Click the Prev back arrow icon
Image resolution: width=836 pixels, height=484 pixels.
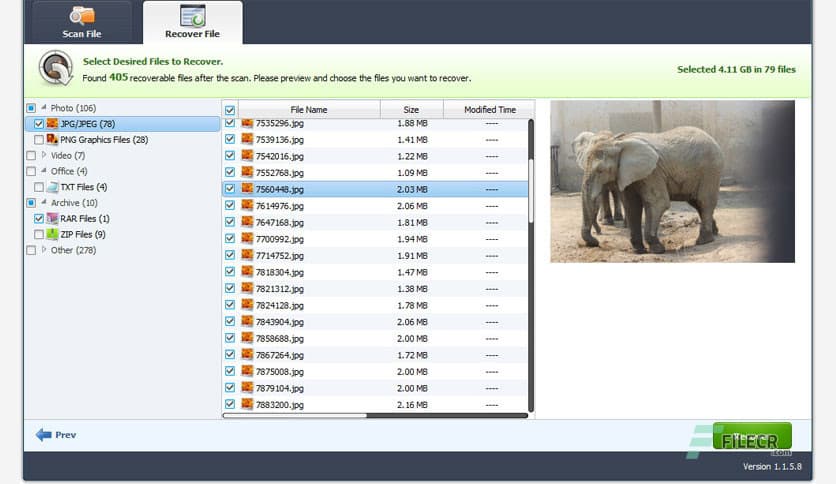coord(43,435)
